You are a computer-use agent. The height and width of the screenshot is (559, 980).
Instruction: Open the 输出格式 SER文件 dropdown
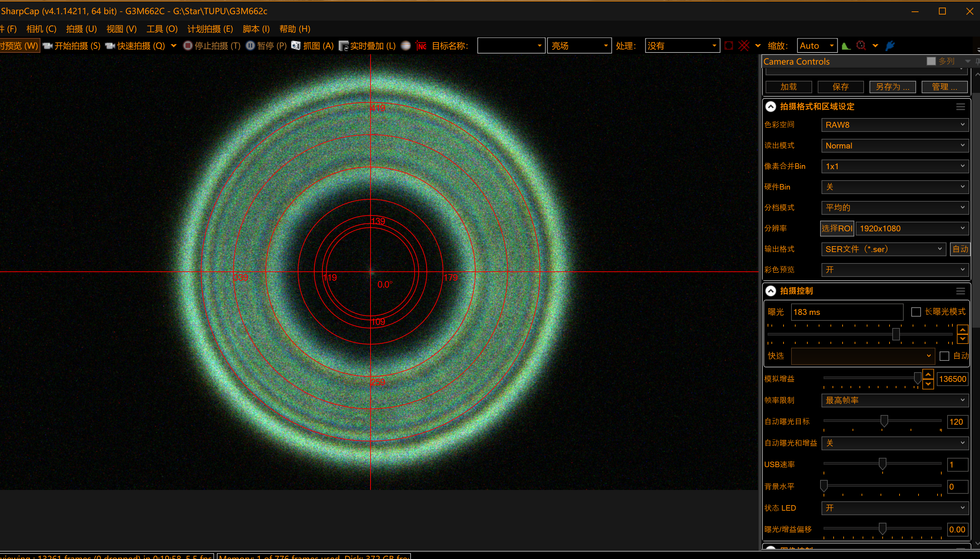(883, 249)
